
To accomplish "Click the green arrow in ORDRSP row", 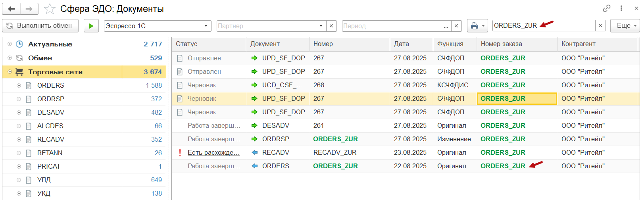I will point(254,139).
